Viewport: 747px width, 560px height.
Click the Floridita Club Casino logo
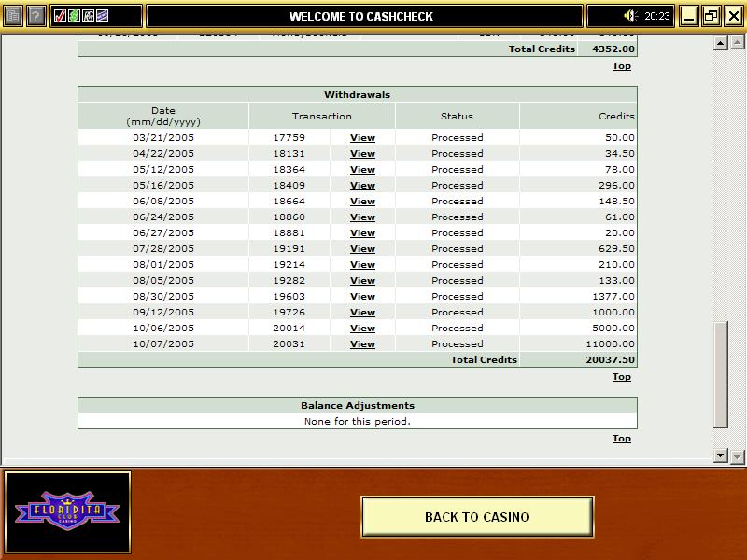(x=67, y=512)
